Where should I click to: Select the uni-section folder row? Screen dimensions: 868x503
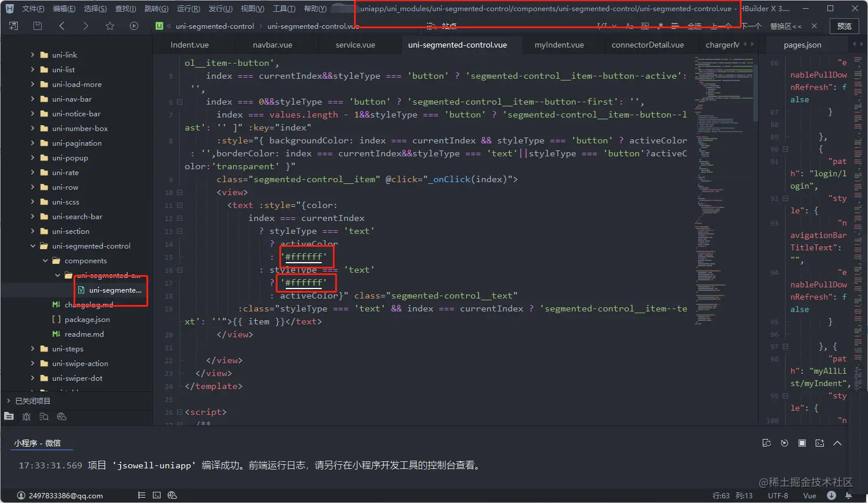point(76,231)
